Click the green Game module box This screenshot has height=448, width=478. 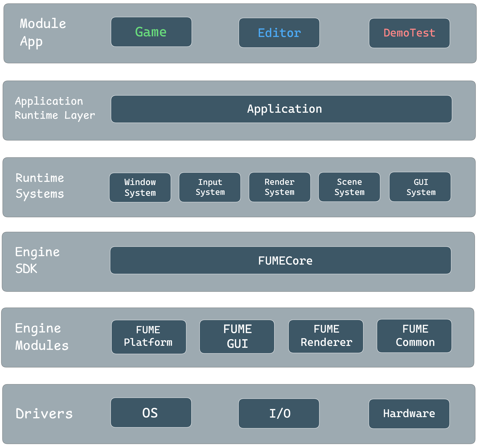point(151,32)
